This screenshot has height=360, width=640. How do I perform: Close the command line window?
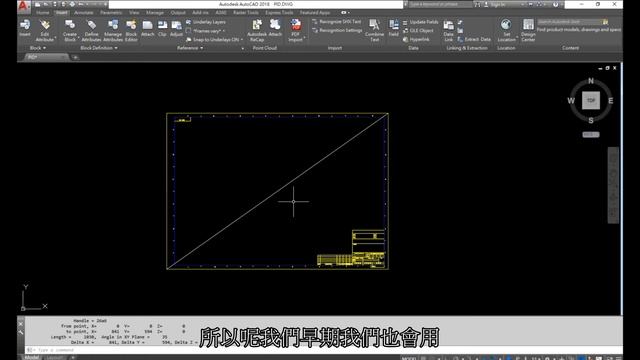[20, 324]
